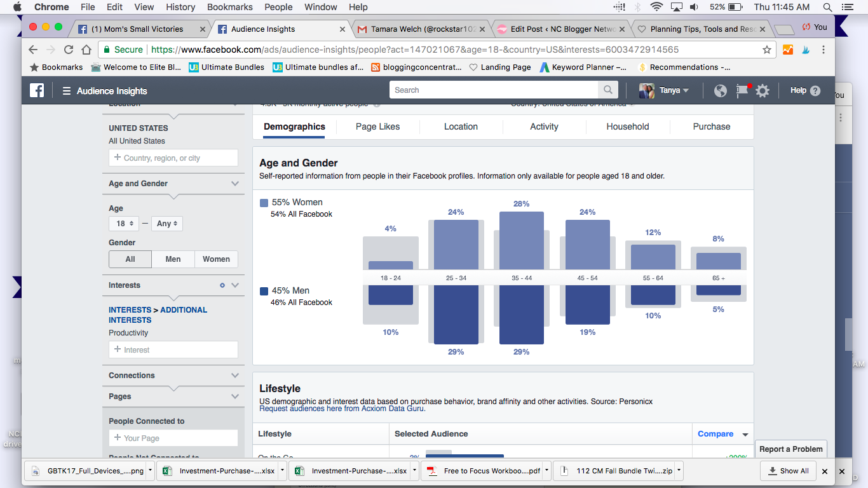Viewport: 868px width, 488px height.
Task: Click Request audiences from Acxiom link
Action: coord(342,409)
